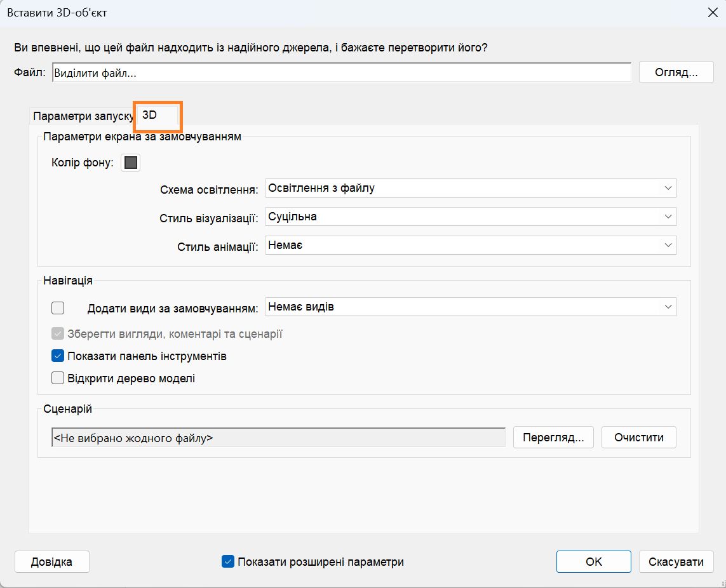The image size is (726, 588).
Task: Confirm the dialog with OK
Action: 593,561
